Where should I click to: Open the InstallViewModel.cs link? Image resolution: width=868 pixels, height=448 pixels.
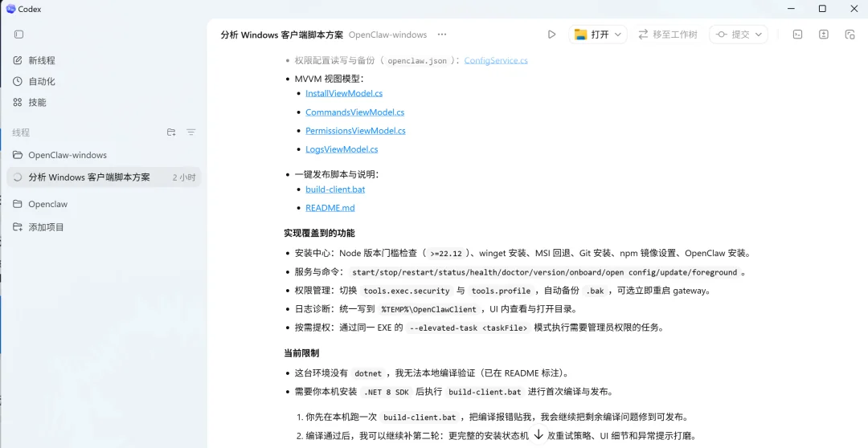tap(344, 93)
